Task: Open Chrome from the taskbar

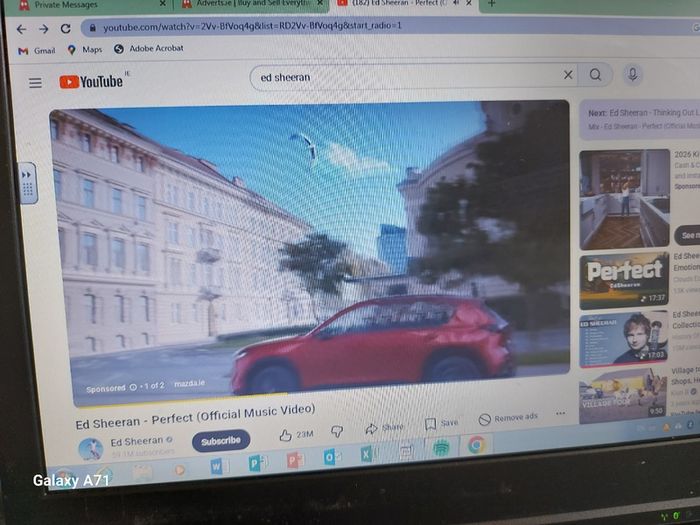Action: 477,445
